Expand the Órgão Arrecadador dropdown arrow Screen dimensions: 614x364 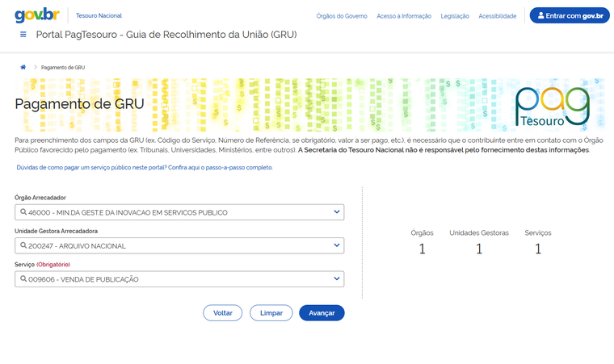click(337, 212)
